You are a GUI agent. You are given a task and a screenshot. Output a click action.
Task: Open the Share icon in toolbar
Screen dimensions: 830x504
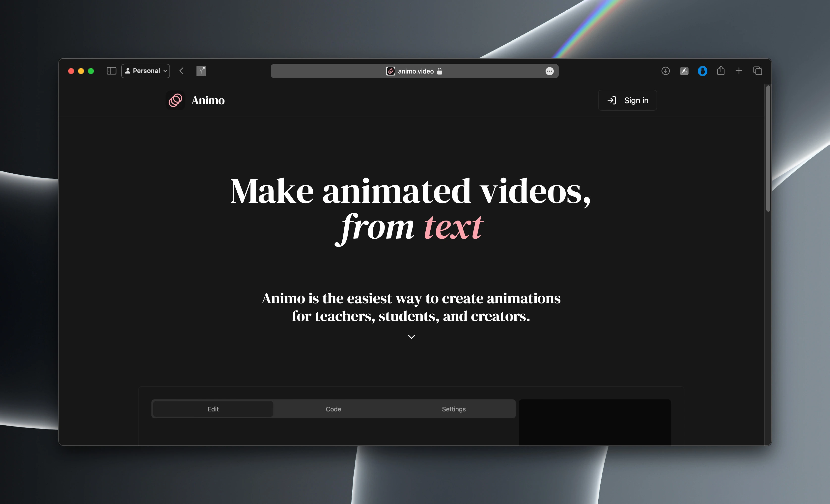(720, 71)
